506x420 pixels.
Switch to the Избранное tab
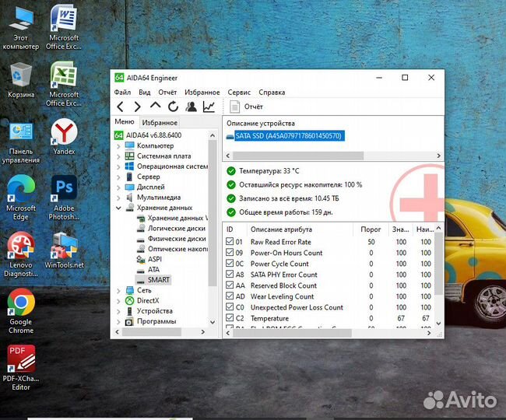click(x=159, y=123)
